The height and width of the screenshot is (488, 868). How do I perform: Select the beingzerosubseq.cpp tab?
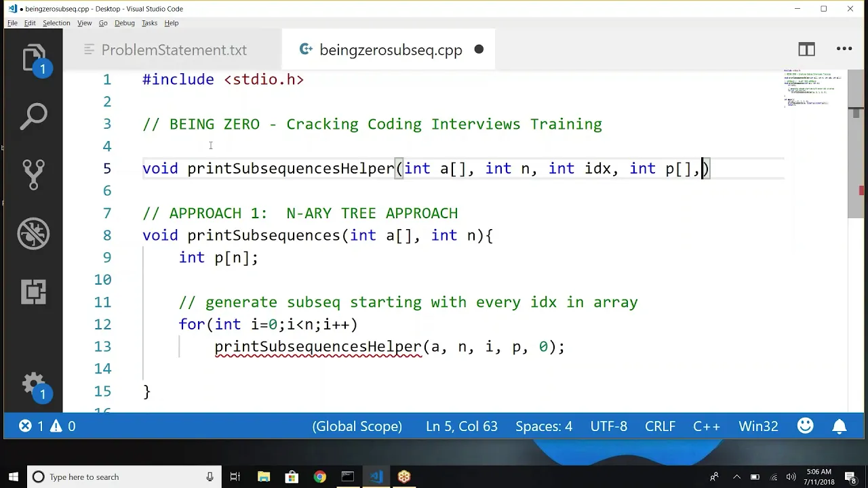pyautogui.click(x=388, y=49)
